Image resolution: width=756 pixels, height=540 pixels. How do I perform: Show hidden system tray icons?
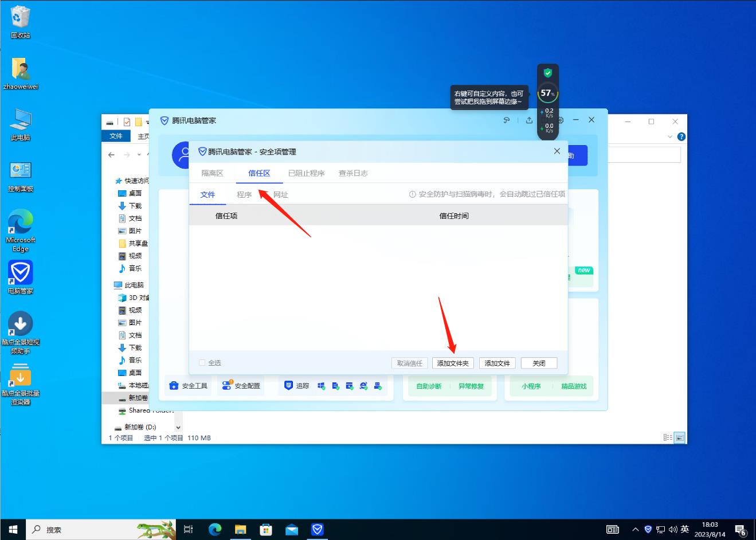pyautogui.click(x=635, y=529)
